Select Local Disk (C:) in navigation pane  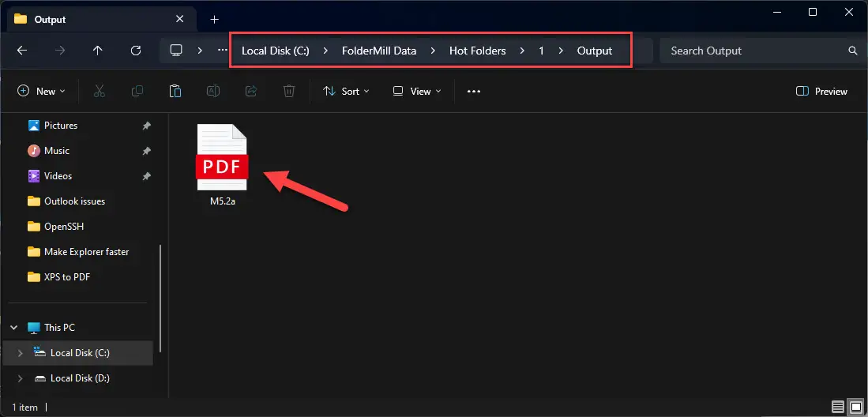coord(77,353)
